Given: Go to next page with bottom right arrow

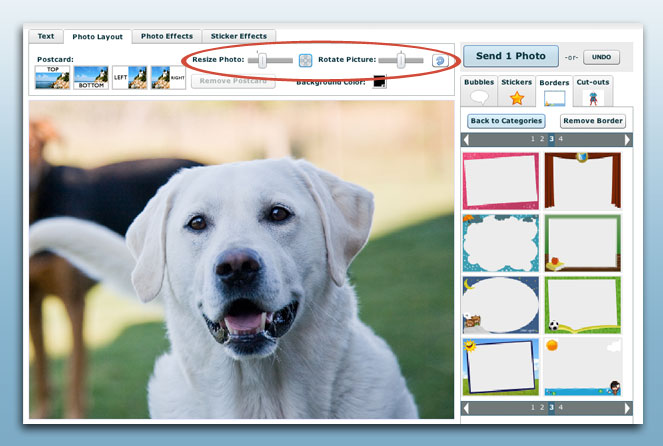Looking at the screenshot, I should 627,408.
